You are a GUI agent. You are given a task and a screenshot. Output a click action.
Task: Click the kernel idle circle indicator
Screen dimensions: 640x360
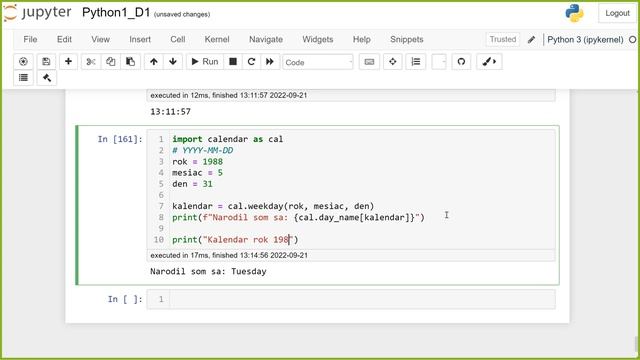click(632, 40)
